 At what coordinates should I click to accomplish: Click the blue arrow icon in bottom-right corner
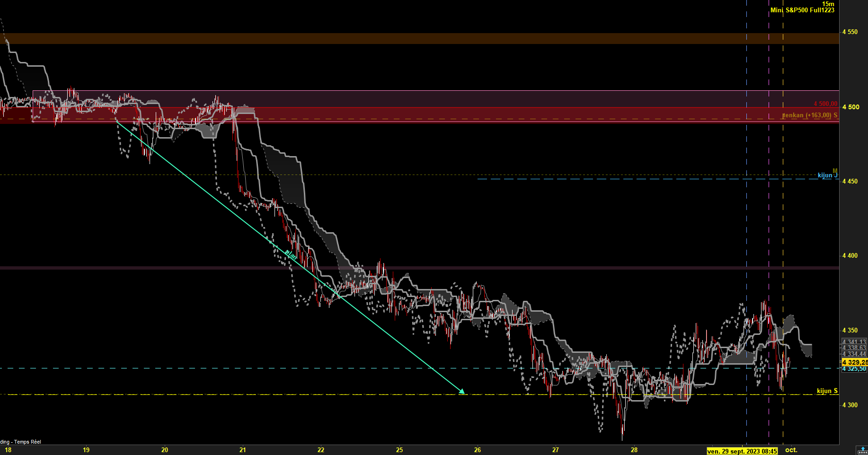tap(862, 450)
